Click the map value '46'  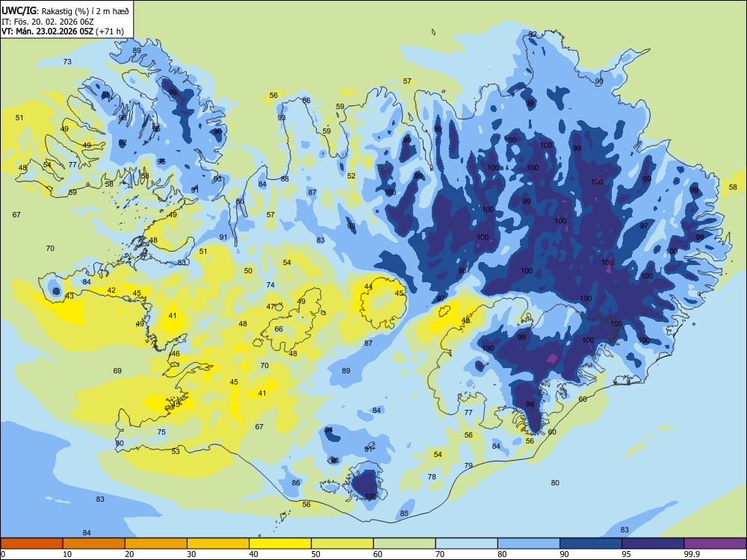click(x=176, y=353)
